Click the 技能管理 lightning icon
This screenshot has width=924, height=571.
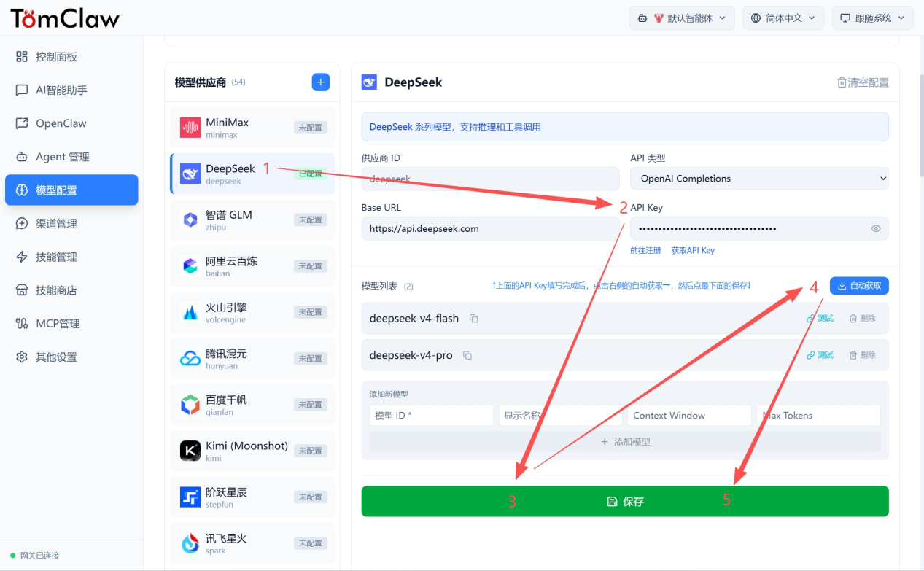click(x=22, y=257)
